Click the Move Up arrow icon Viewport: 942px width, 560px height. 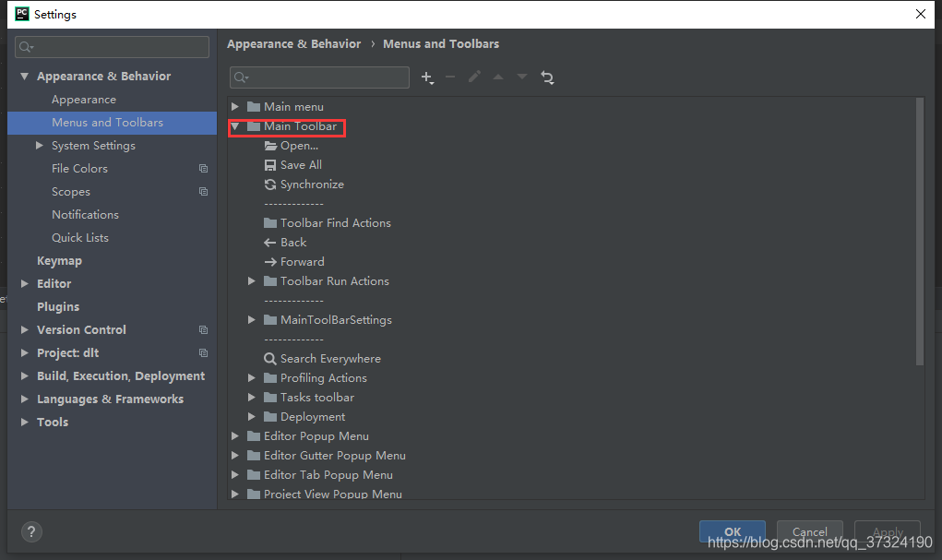pyautogui.click(x=498, y=77)
